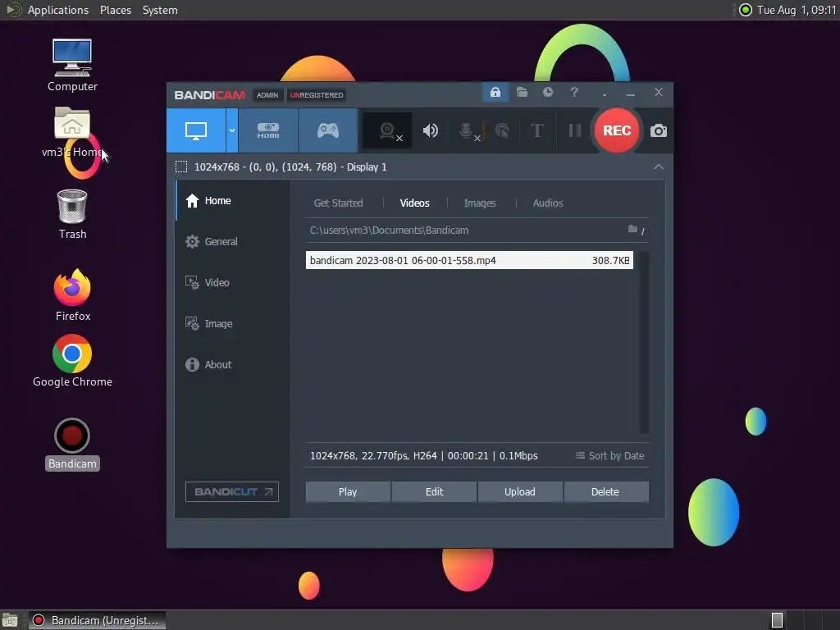Open the Sort by Date menu

609,456
